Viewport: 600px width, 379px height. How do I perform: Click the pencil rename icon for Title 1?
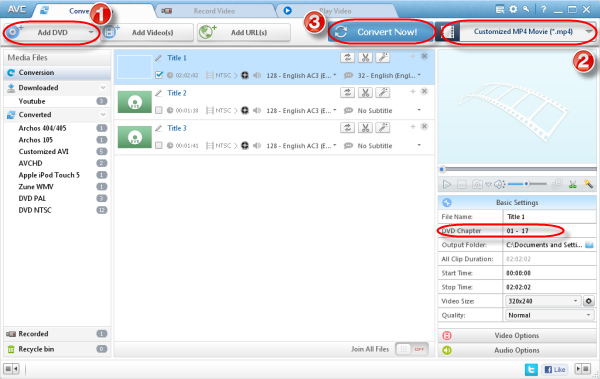point(158,58)
